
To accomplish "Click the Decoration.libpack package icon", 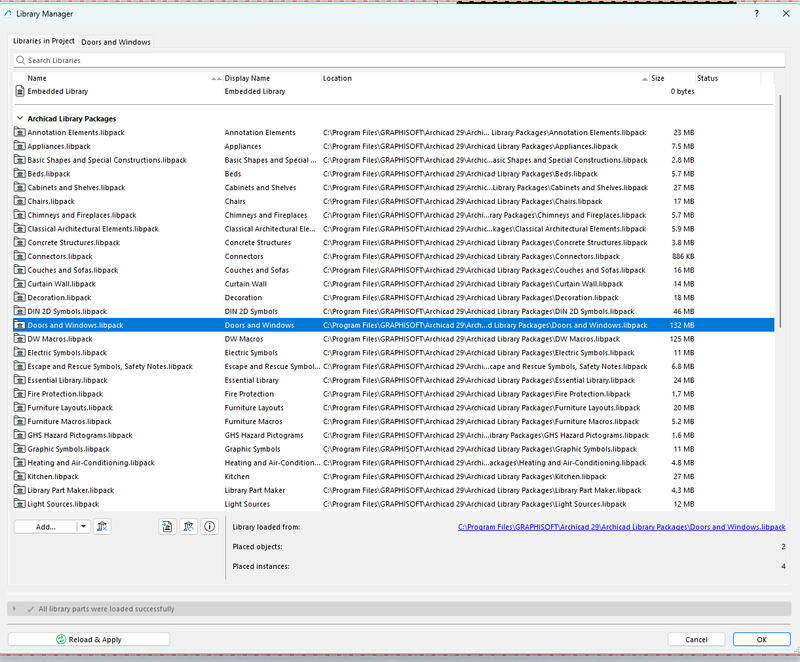I will point(20,298).
